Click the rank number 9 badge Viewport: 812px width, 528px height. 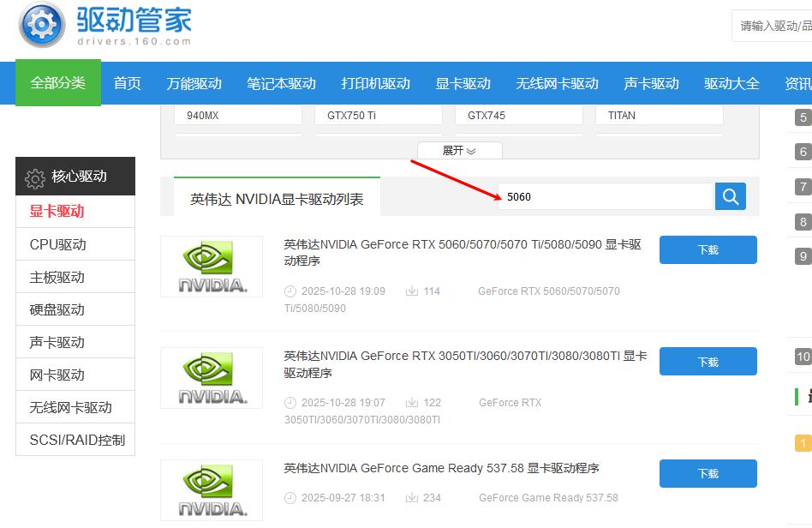coord(803,256)
